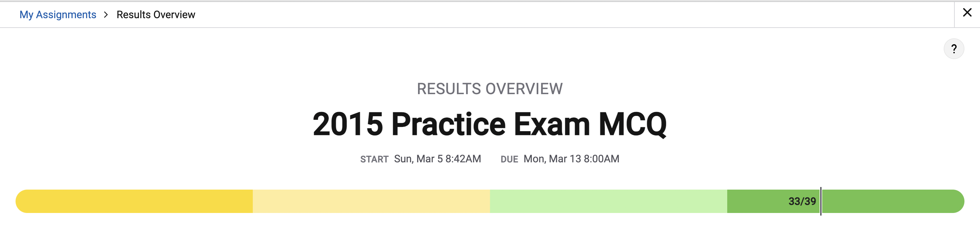
Task: Toggle the 33/39 score label
Action: tap(803, 201)
